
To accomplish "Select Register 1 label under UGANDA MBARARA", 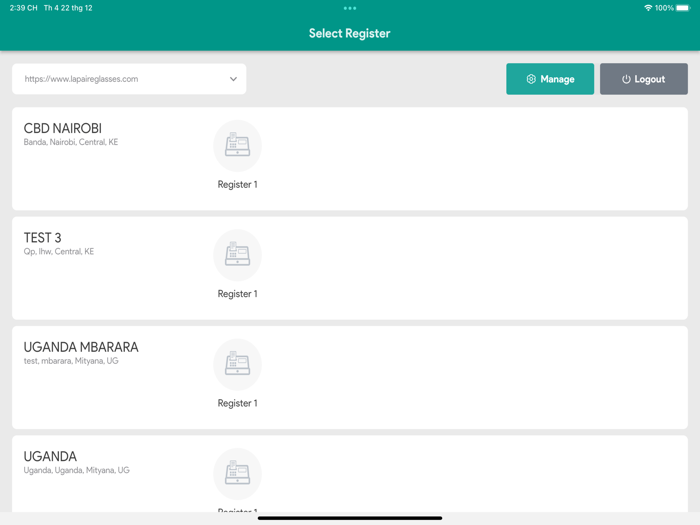I will pos(238,403).
